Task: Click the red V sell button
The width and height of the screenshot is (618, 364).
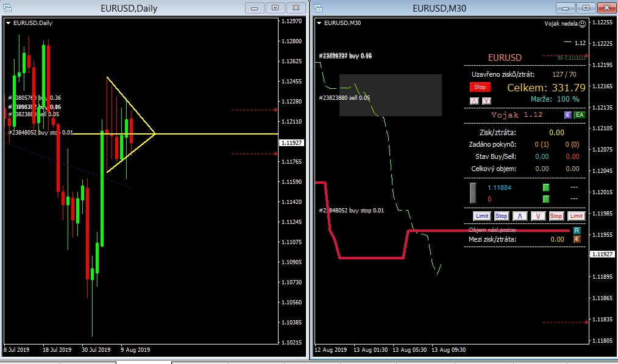Action: [x=538, y=215]
